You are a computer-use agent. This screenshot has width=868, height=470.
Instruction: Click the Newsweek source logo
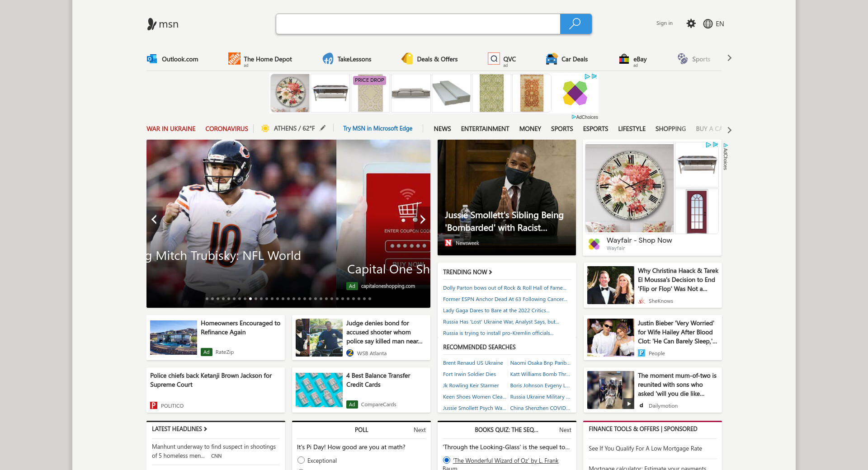pos(448,243)
